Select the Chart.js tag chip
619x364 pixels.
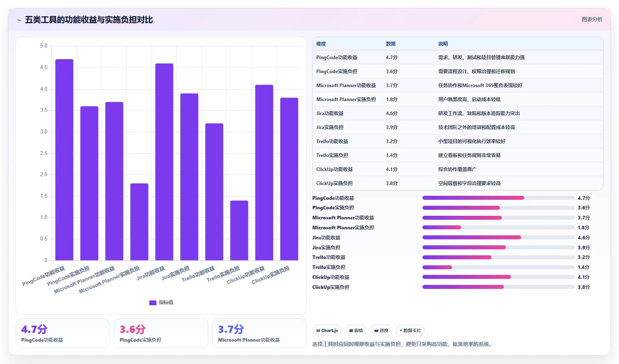(x=327, y=330)
